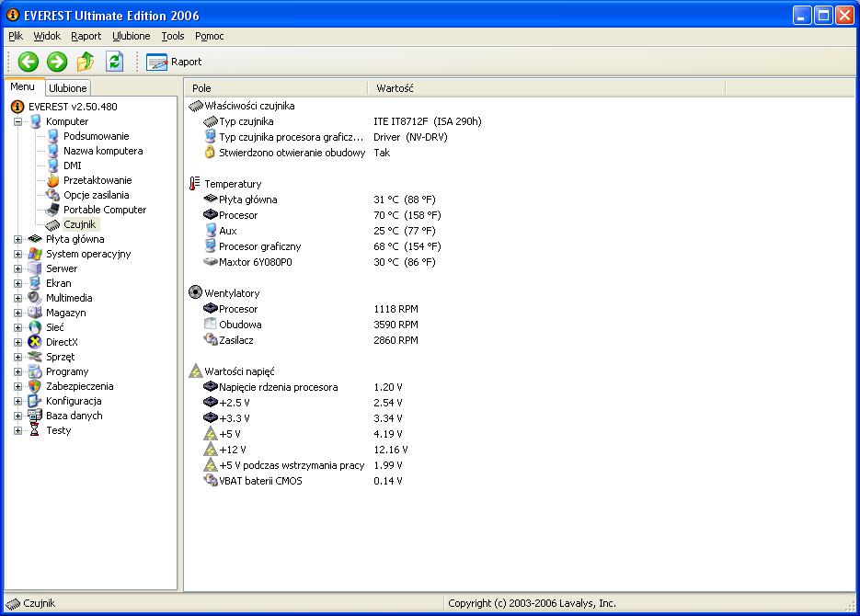The image size is (860, 616).
Task: Go up one level with Up arrow icon
Action: point(85,62)
